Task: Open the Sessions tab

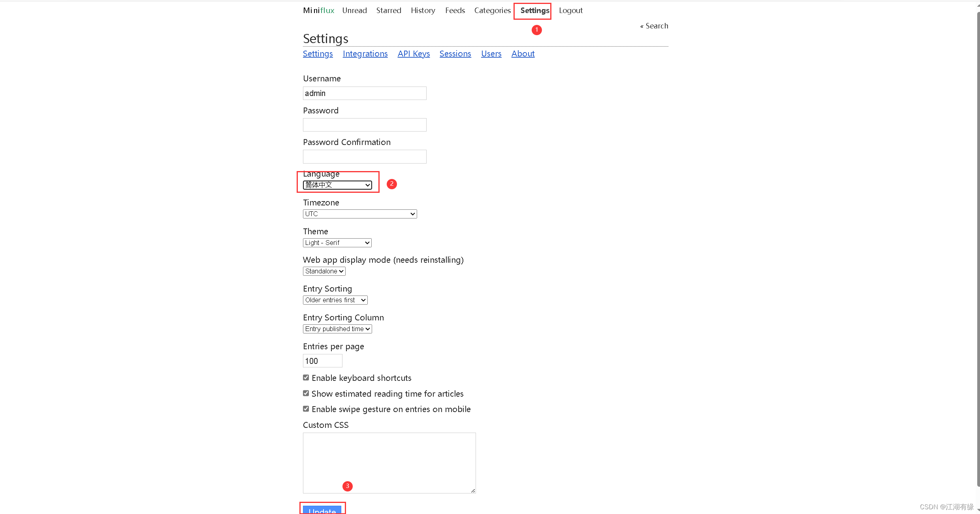Action: (455, 54)
